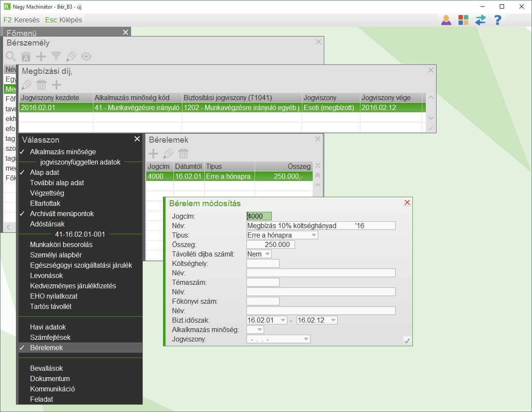This screenshot has height=412, width=532.
Task: Open the colorful tiles module icon
Action: pos(463,20)
